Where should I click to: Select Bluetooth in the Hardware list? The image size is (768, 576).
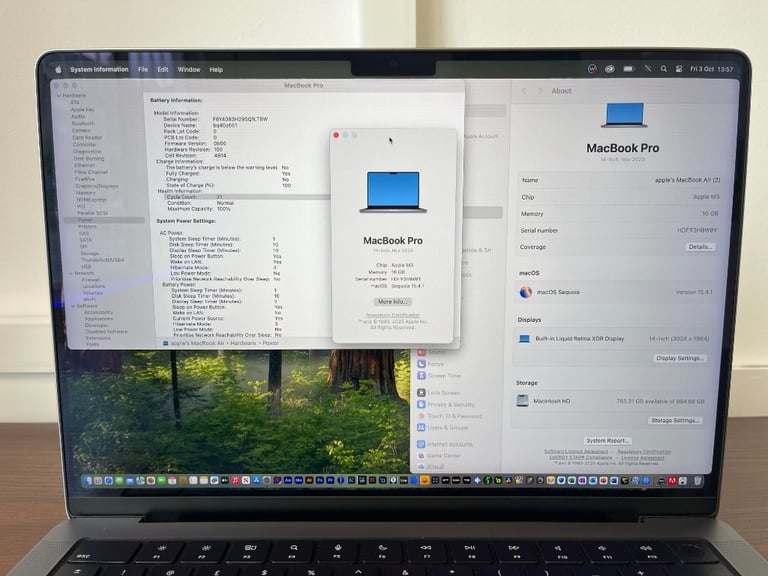pyautogui.click(x=83, y=123)
